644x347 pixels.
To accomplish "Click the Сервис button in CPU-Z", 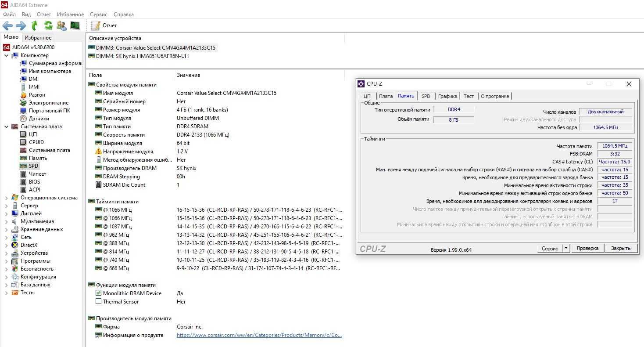I will click(550, 248).
